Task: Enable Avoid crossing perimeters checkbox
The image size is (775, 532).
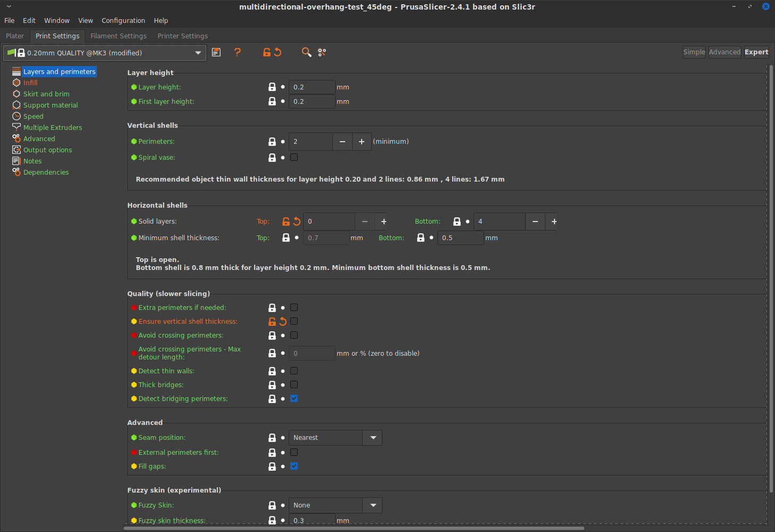Action: [294, 335]
